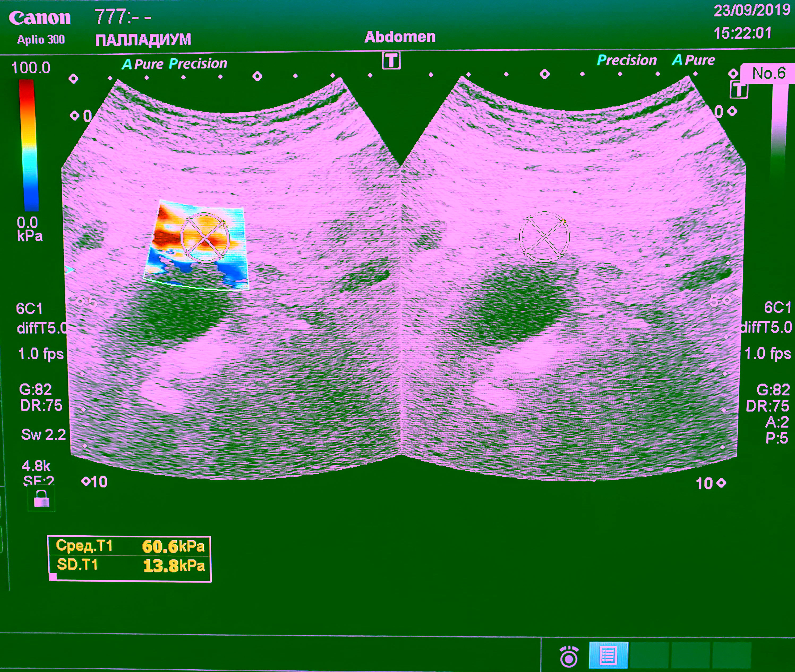
Task: Click the left 1.0 fps value
Action: pyautogui.click(x=41, y=354)
